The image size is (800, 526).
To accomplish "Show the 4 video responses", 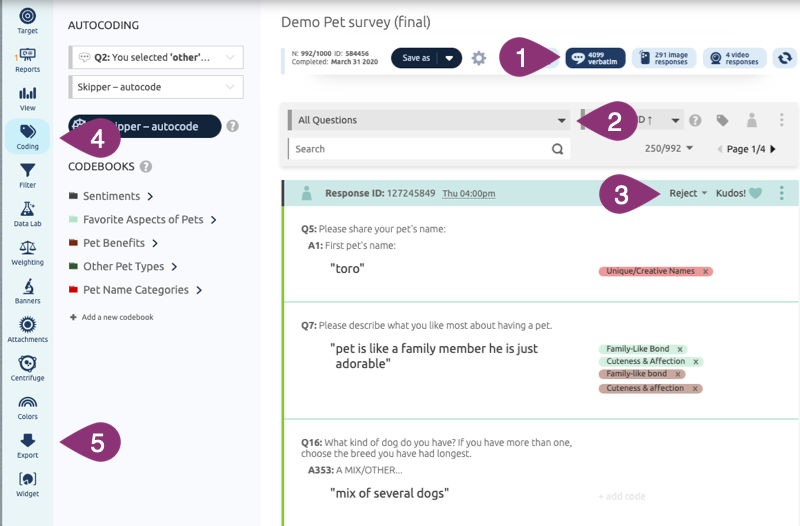I will click(734, 58).
